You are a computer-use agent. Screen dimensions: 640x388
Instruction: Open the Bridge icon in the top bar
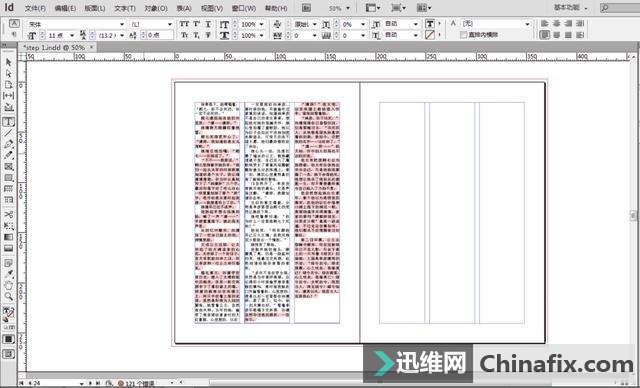(306, 8)
